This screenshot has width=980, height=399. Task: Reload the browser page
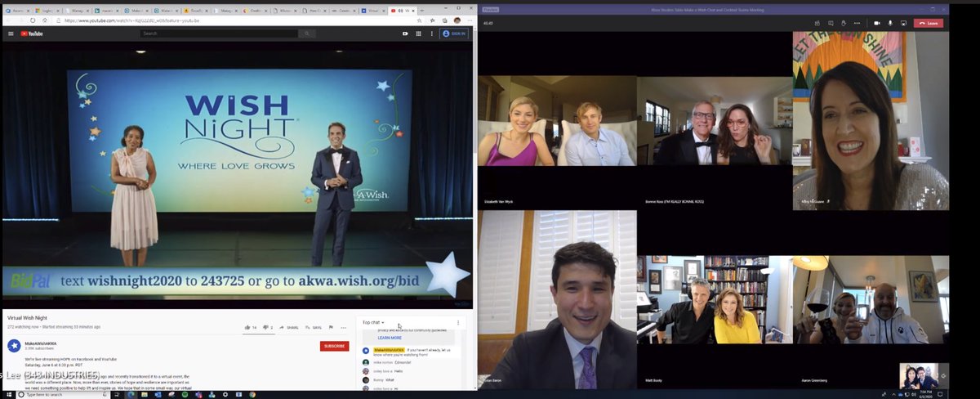click(x=33, y=20)
